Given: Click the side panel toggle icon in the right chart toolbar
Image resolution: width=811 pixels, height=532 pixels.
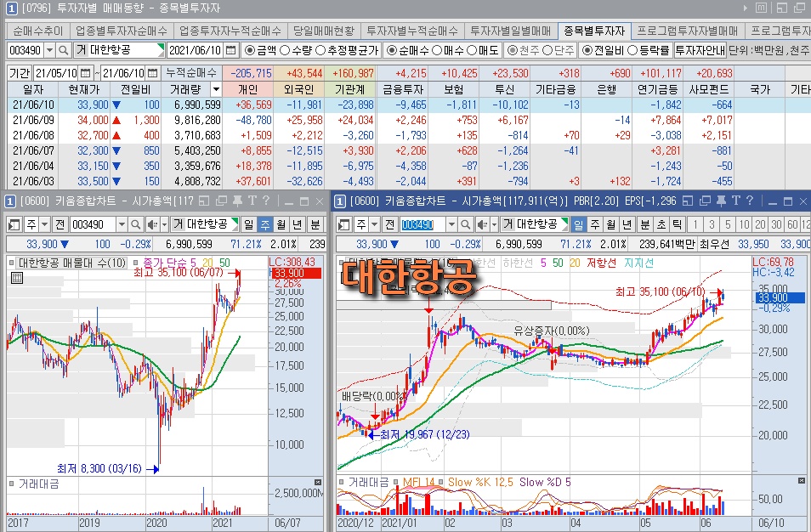Looking at the screenshot, I should (344, 224).
